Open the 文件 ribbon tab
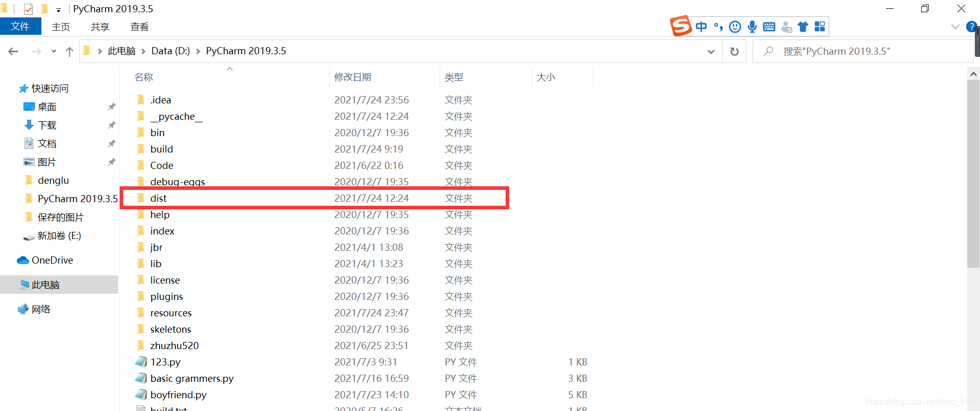 [x=20, y=26]
